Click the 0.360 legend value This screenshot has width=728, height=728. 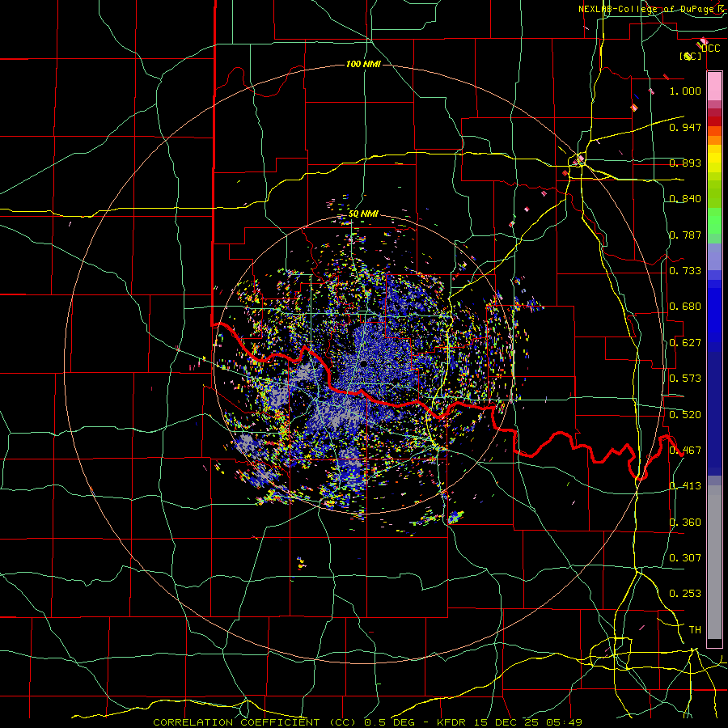(x=685, y=523)
